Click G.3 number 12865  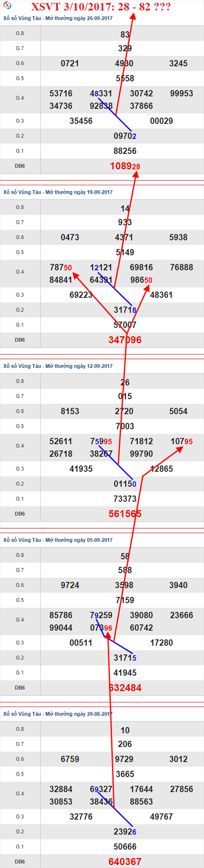(x=161, y=469)
